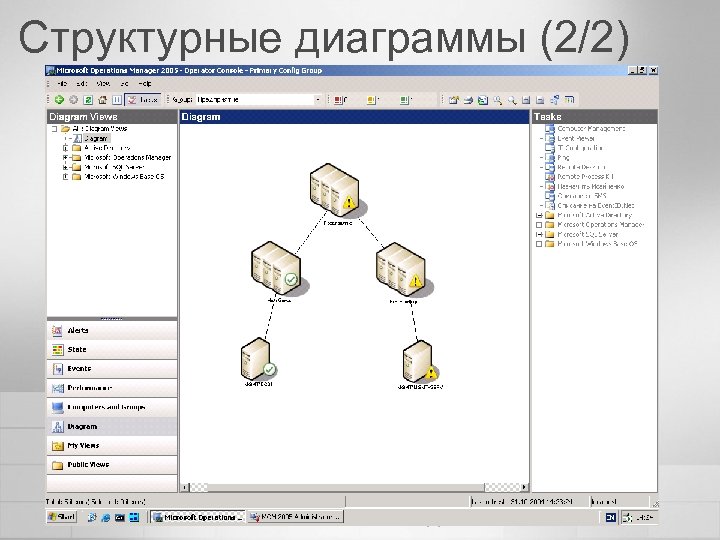Click the print diagram toolbar icon

point(468,100)
